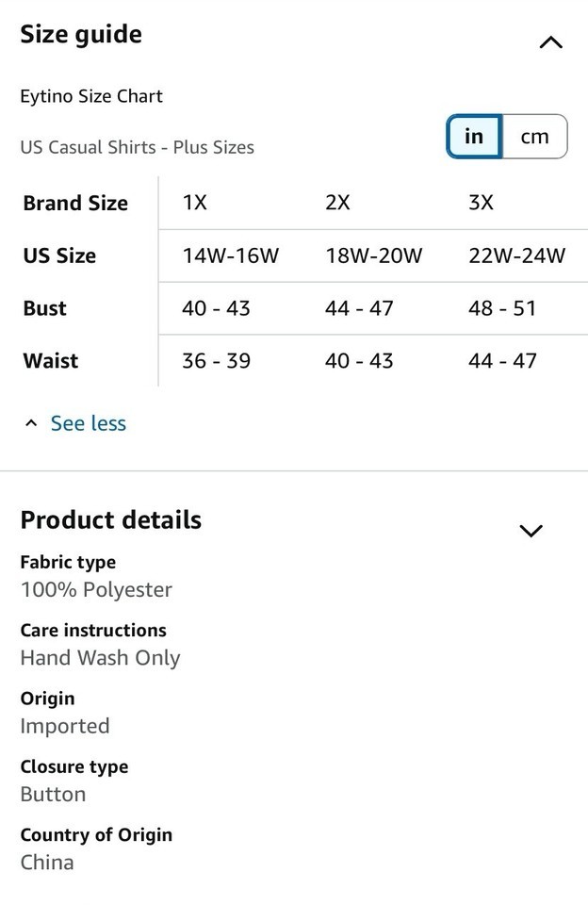Switch size units to cm
The width and height of the screenshot is (588, 905).
[535, 137]
